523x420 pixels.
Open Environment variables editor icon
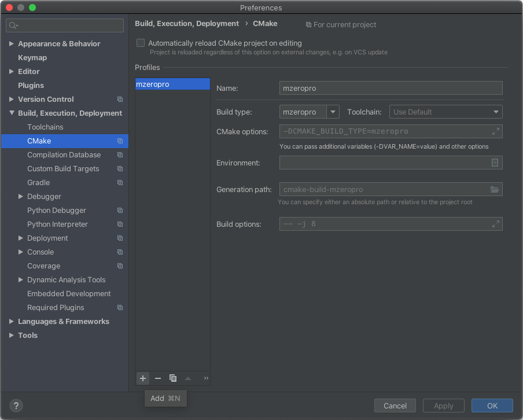495,163
